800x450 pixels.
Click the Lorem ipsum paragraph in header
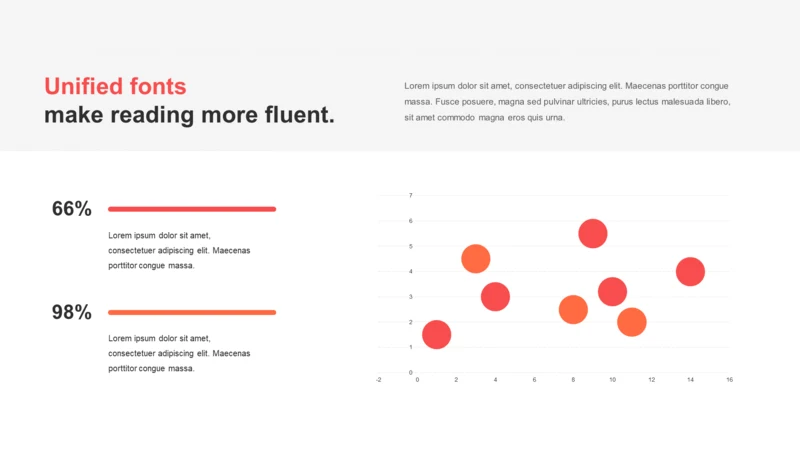[567, 102]
